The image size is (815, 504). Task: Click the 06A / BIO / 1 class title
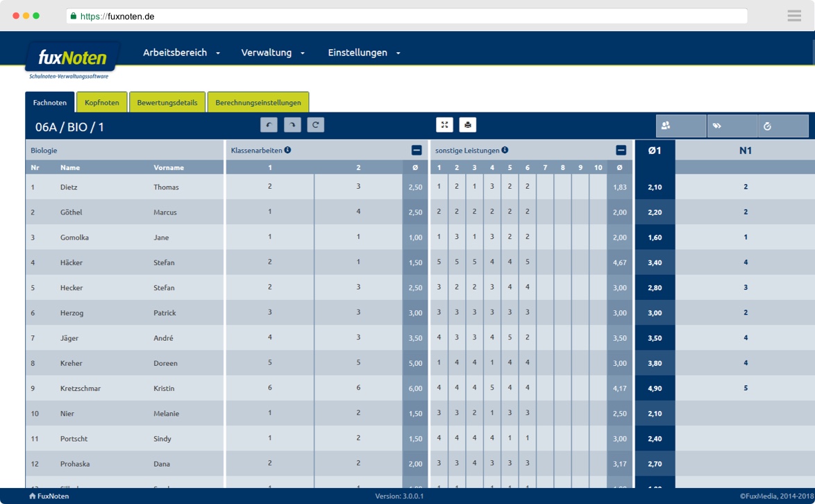coord(69,127)
